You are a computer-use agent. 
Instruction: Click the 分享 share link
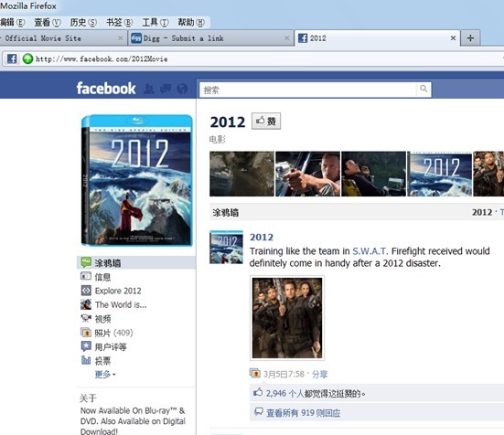[319, 374]
